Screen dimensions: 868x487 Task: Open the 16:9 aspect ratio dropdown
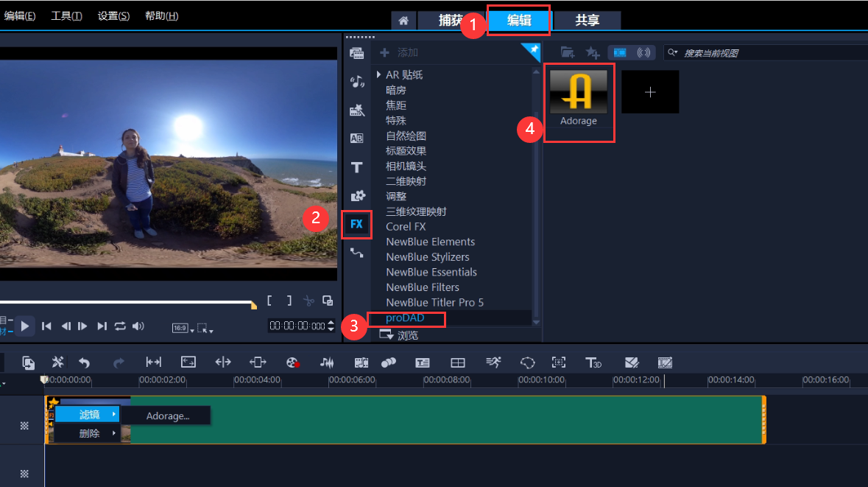[183, 328]
